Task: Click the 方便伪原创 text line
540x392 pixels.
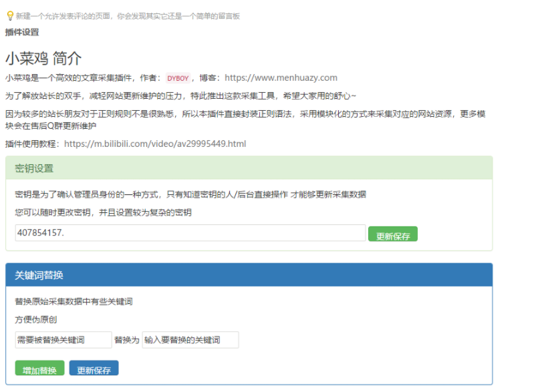Action: click(x=30, y=319)
